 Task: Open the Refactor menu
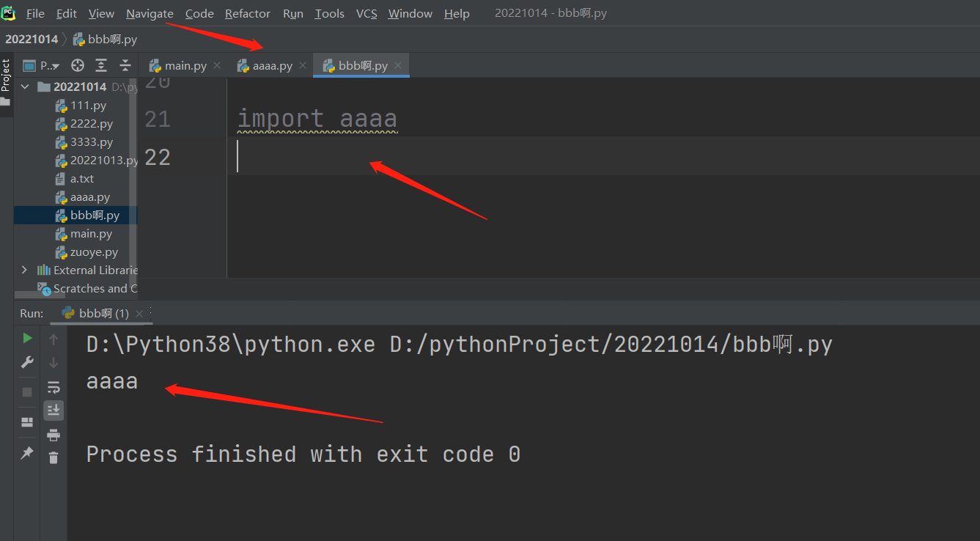[247, 13]
